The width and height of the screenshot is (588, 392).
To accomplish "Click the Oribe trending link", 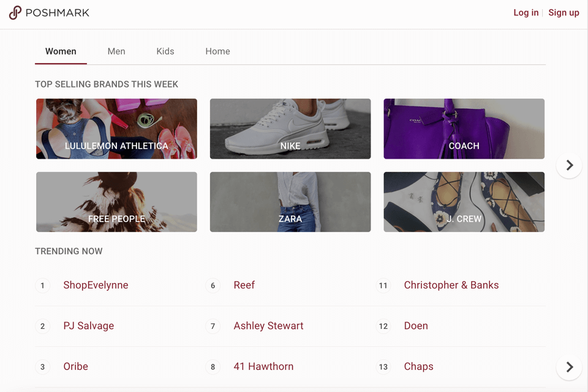I will tap(76, 366).
